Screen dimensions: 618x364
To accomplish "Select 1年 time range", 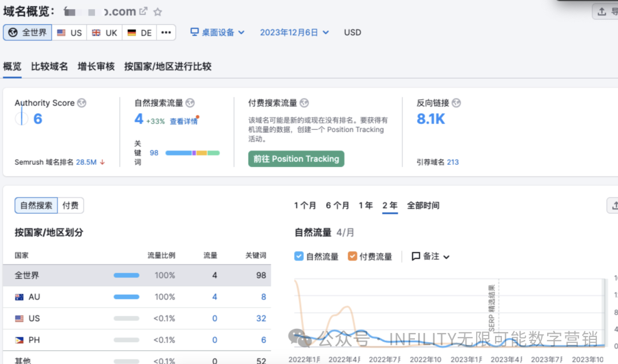I will click(x=366, y=205).
